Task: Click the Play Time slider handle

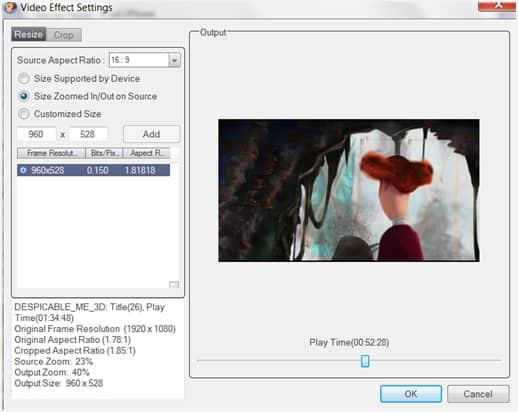Action: [x=365, y=361]
